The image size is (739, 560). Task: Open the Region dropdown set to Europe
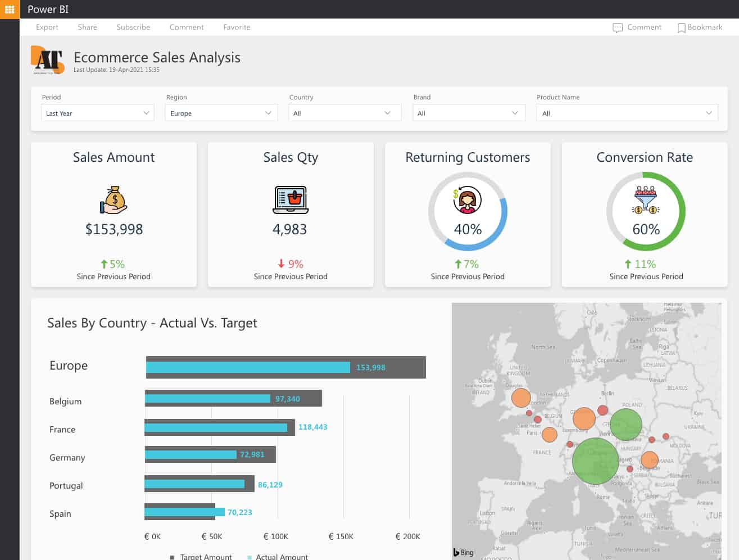[222, 113]
